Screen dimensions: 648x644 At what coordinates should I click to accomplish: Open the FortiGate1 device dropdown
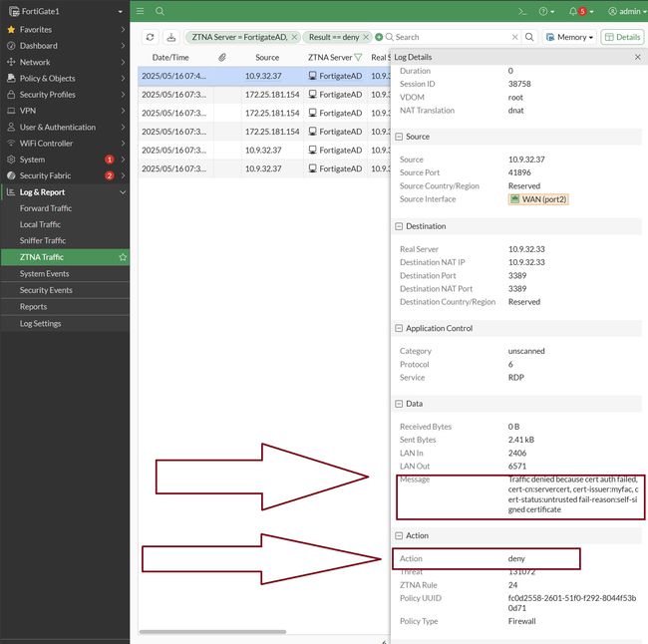pyautogui.click(x=65, y=11)
